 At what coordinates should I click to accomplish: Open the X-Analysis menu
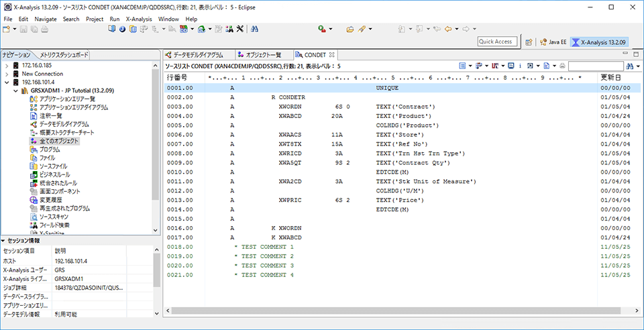(x=139, y=19)
